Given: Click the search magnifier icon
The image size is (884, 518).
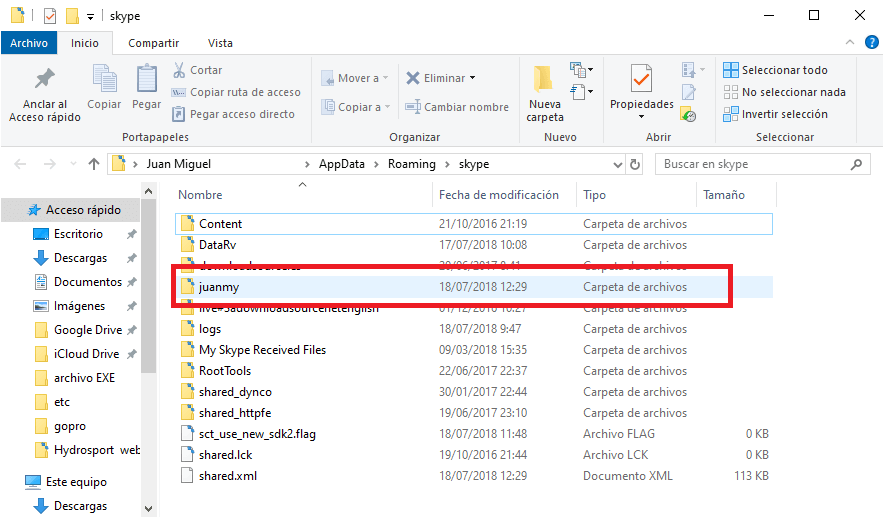Looking at the screenshot, I should (x=856, y=164).
